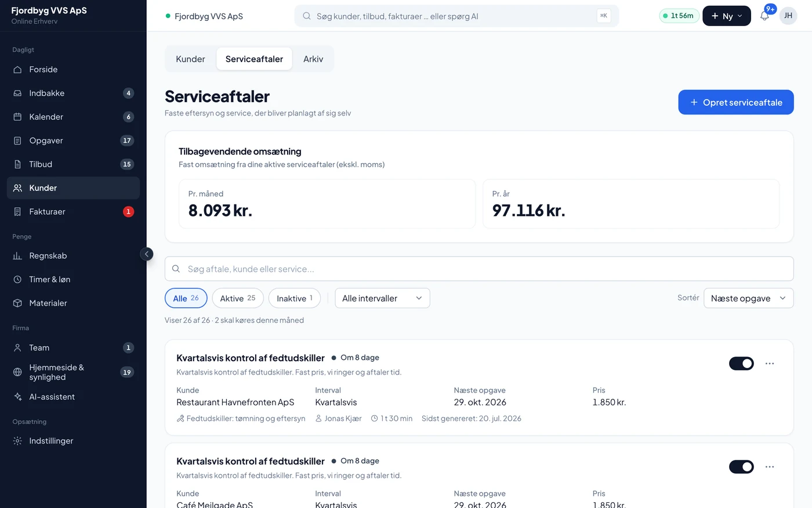The width and height of the screenshot is (812, 508).
Task: Open Hjemmeside & synlighed section
Action: [73, 372]
